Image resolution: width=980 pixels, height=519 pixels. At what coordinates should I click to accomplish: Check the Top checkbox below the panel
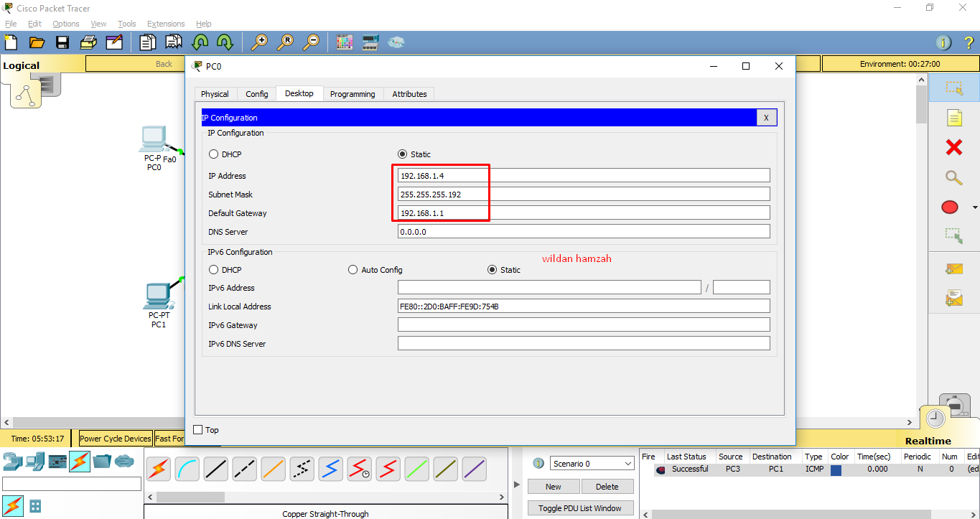coord(197,429)
